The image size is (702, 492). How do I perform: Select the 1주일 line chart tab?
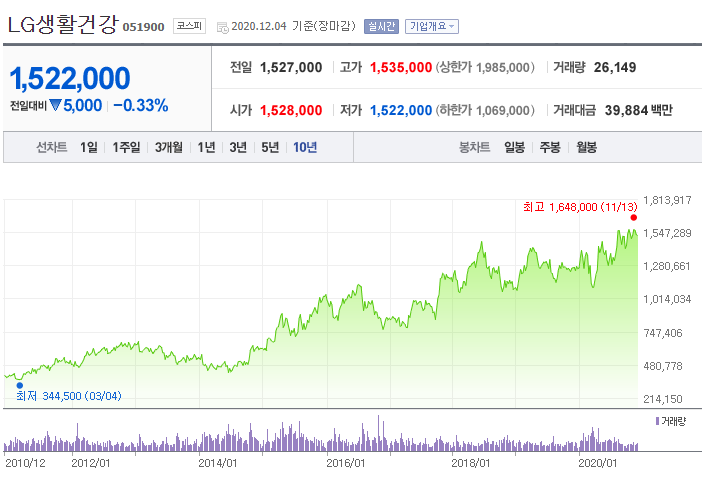click(x=126, y=147)
